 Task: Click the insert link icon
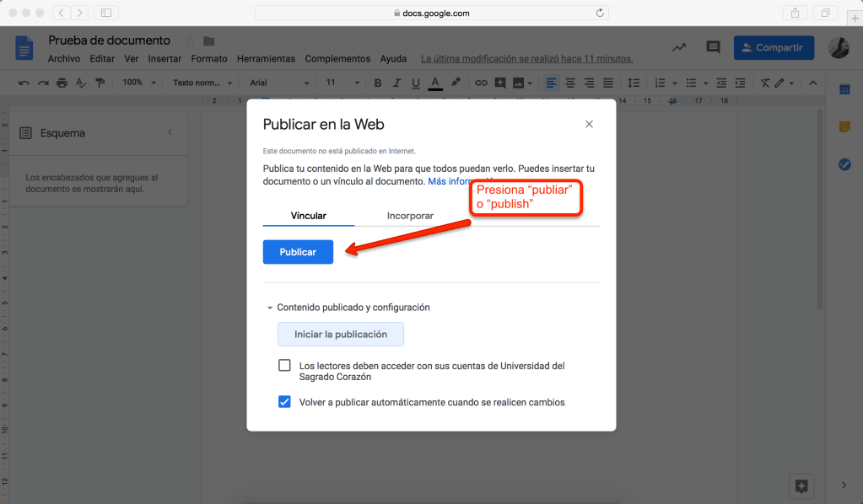(481, 83)
